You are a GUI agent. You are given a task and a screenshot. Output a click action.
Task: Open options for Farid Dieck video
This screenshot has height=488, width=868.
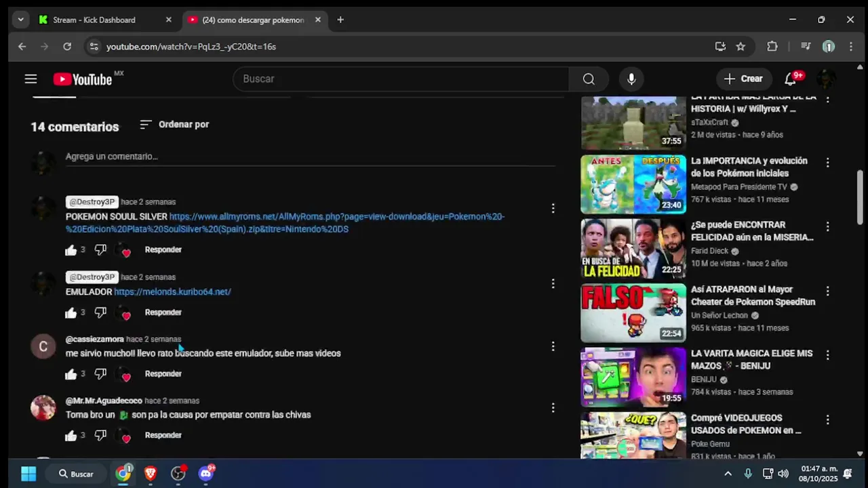pos(827,226)
